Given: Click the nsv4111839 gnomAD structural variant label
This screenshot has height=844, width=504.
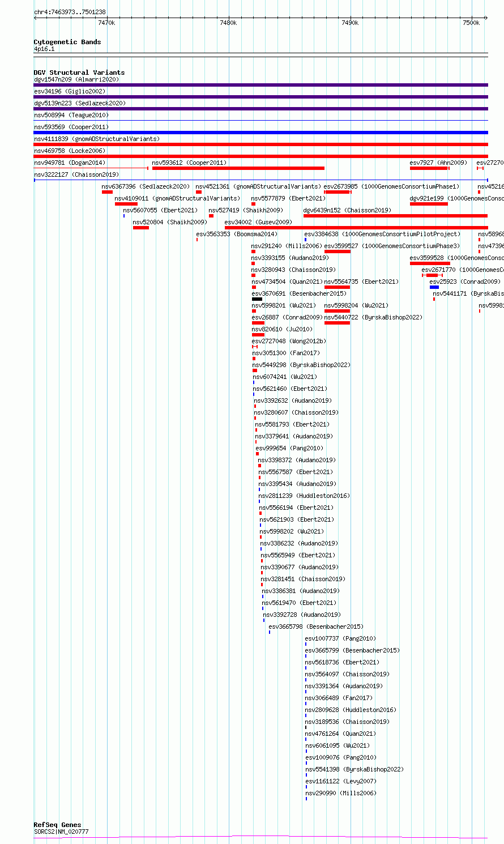Looking at the screenshot, I should click(97, 139).
